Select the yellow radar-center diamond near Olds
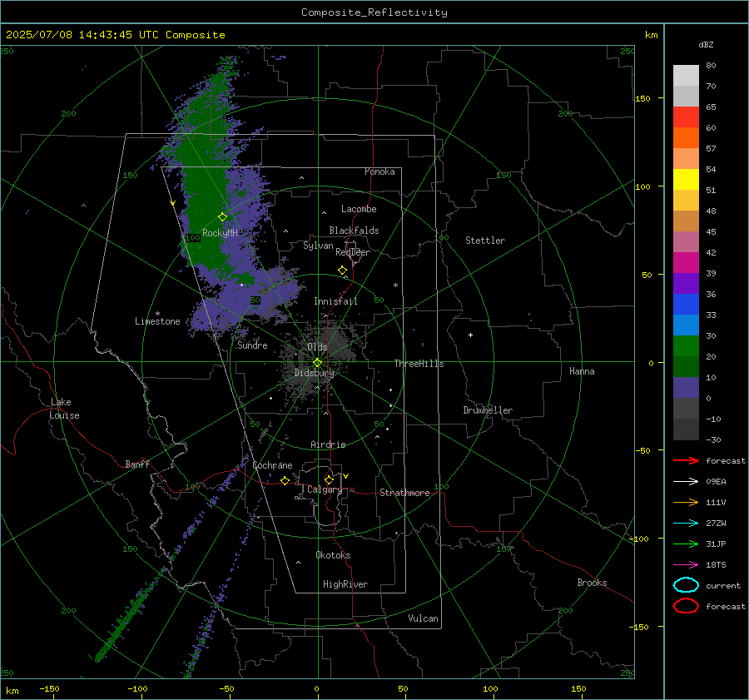Image resolution: width=749 pixels, height=700 pixels. [x=317, y=363]
